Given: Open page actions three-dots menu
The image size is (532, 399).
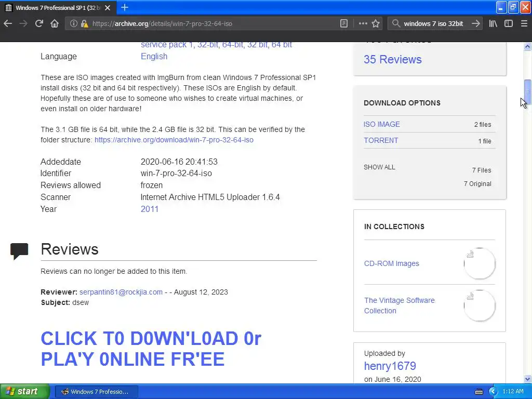Looking at the screenshot, I should click(x=363, y=23).
